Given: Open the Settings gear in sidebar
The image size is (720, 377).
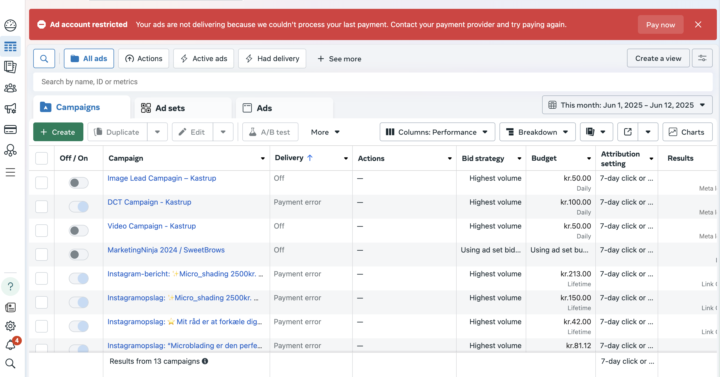Looking at the screenshot, I should point(10,326).
